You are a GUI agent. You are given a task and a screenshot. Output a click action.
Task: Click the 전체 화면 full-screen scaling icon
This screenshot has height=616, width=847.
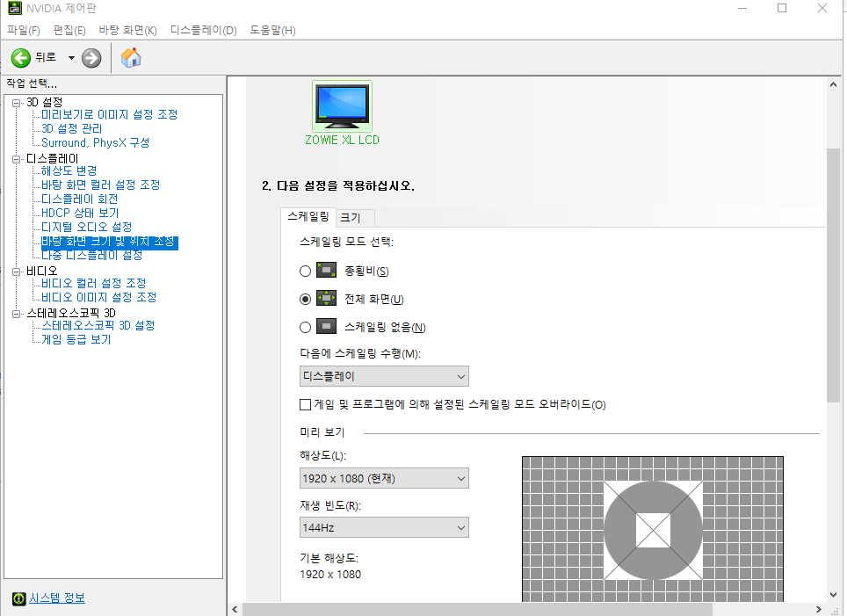coord(326,298)
